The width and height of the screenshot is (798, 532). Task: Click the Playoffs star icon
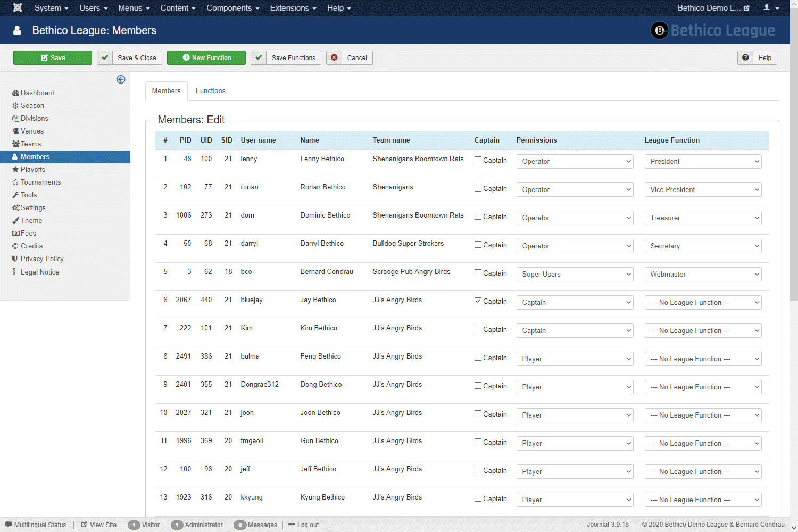[15, 170]
